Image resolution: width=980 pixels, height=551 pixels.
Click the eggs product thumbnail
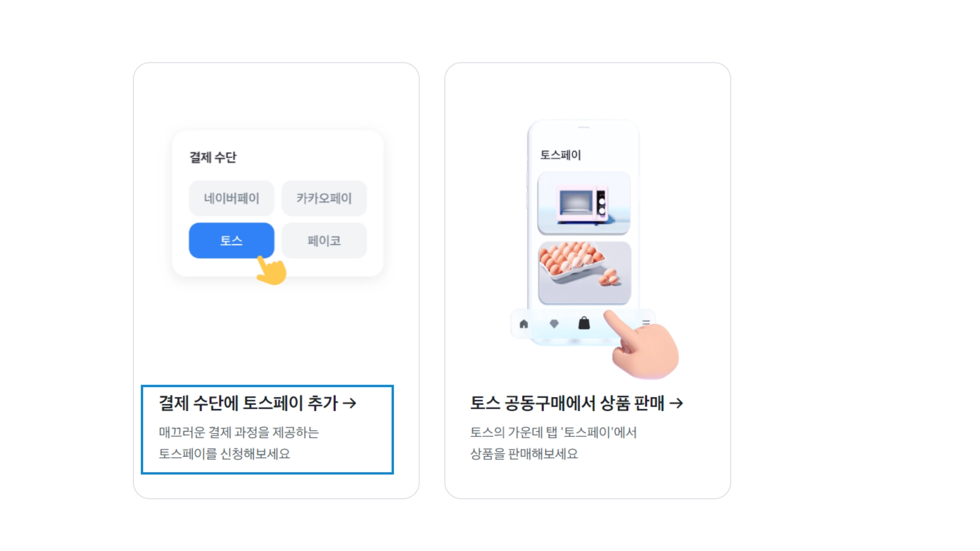[x=584, y=273]
